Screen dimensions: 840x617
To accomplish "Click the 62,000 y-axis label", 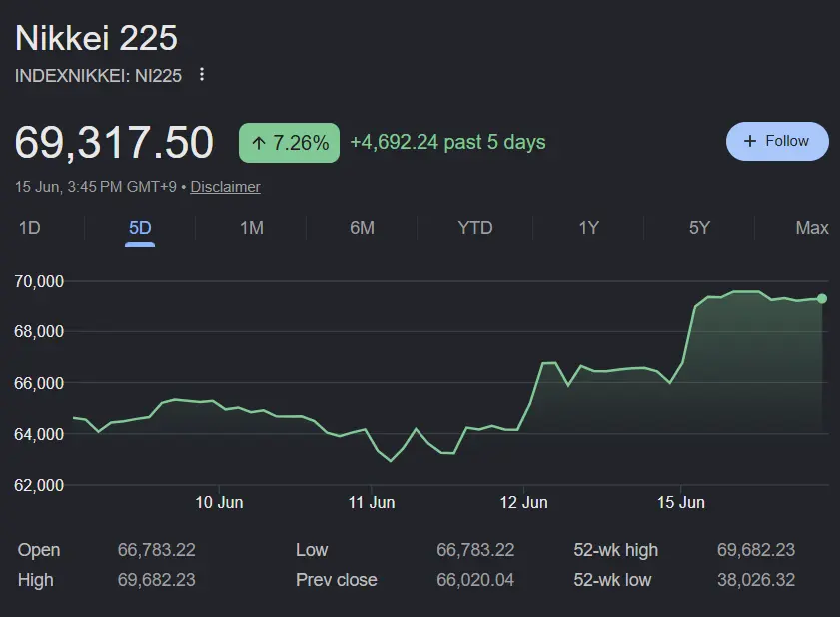I will click(x=39, y=485).
